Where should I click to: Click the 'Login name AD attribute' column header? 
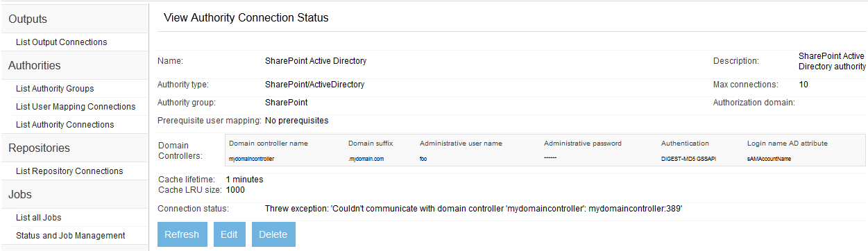[788, 144]
